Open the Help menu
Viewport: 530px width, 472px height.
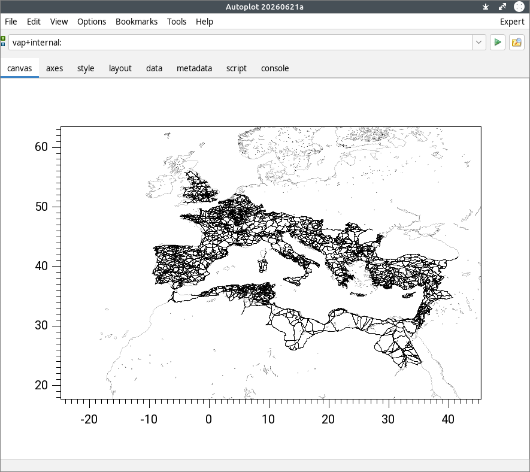click(x=204, y=22)
